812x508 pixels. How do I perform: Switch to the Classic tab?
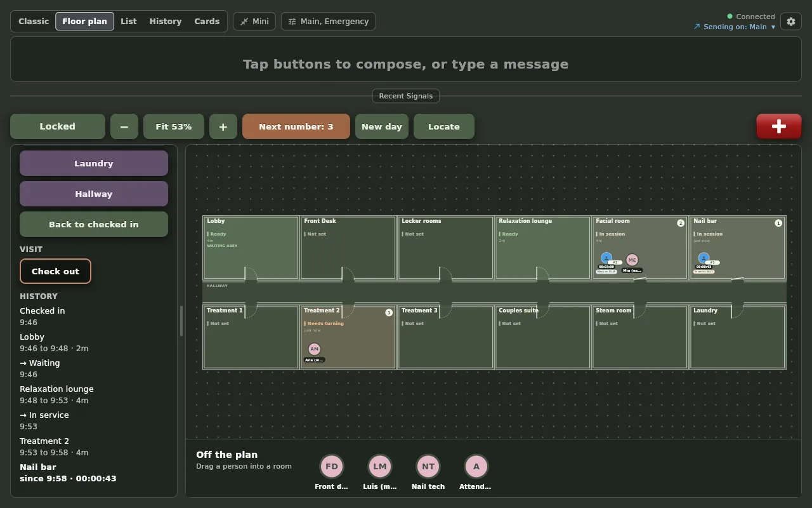pos(34,22)
